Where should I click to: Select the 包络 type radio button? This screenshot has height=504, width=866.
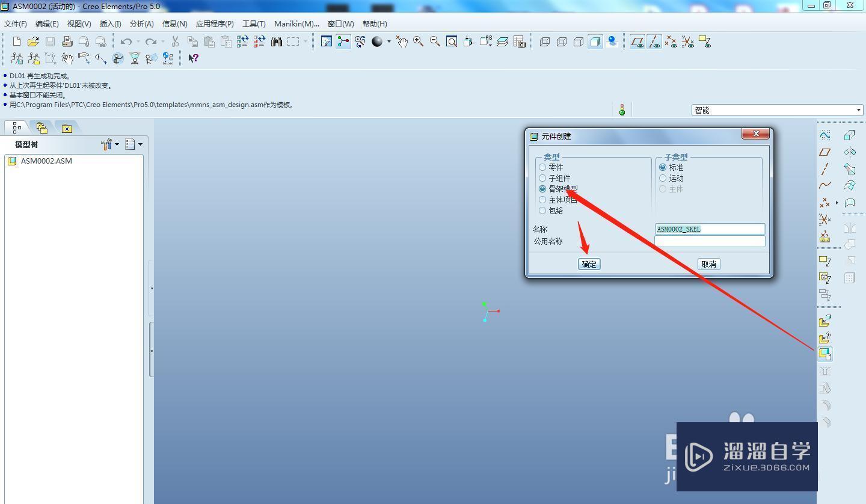pos(542,211)
